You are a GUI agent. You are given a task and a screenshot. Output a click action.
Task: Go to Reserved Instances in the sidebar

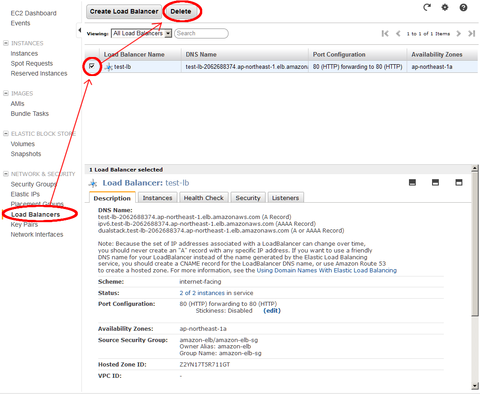[39, 73]
